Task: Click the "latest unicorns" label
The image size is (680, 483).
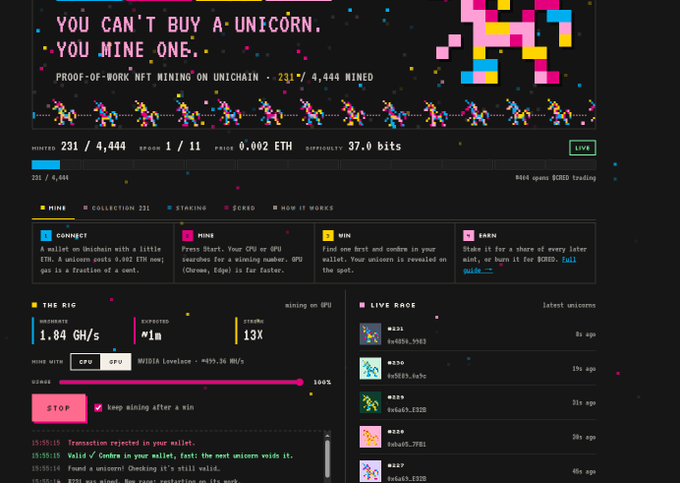Action: tap(569, 305)
